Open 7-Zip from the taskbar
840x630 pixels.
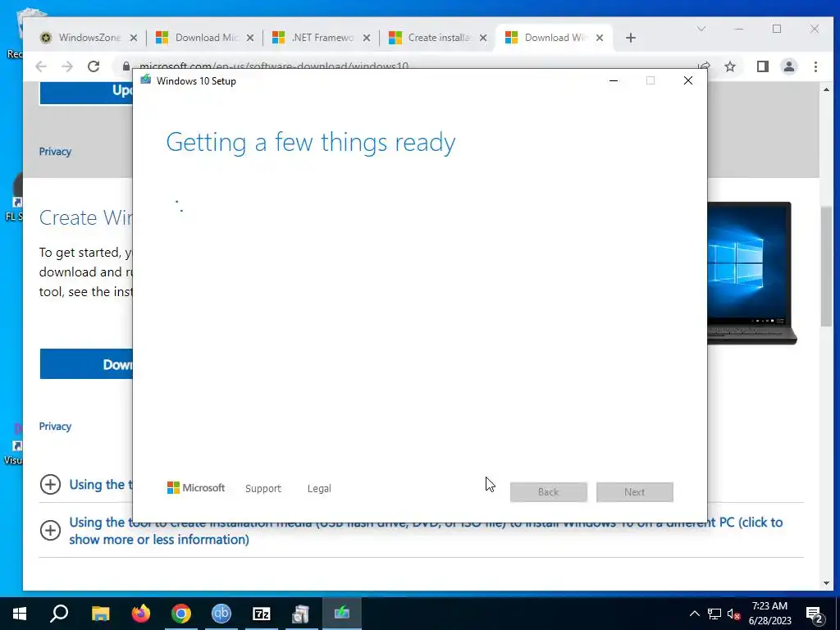coord(262,614)
